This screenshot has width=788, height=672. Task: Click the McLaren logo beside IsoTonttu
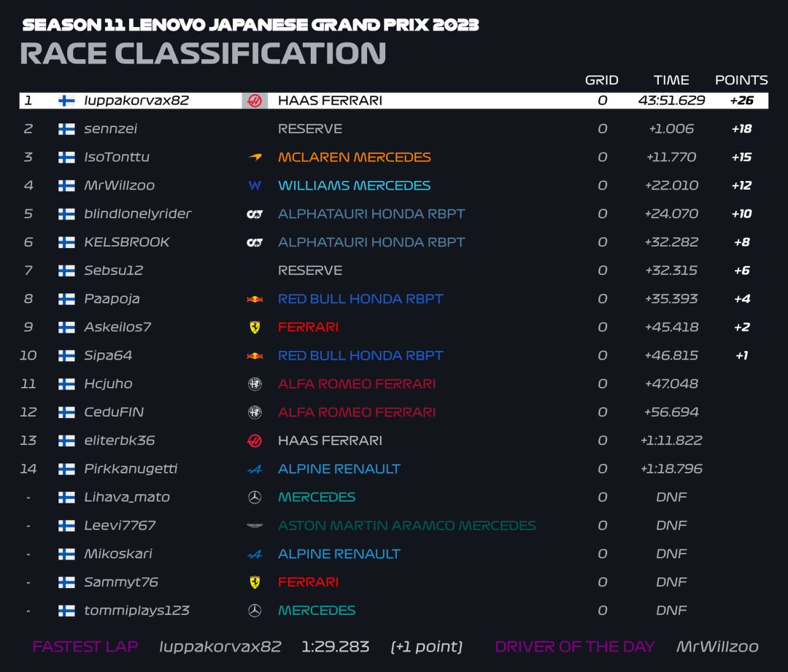pyautogui.click(x=255, y=158)
